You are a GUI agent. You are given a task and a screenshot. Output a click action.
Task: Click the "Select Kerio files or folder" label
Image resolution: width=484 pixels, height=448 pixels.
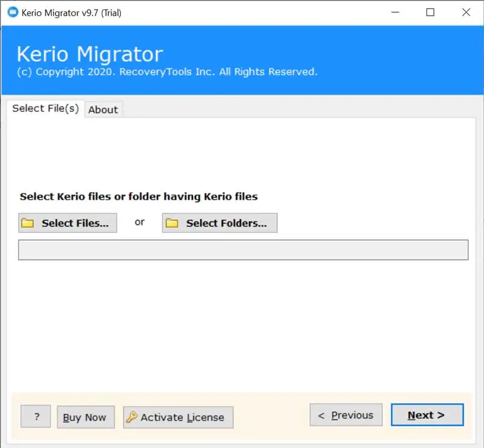point(139,196)
